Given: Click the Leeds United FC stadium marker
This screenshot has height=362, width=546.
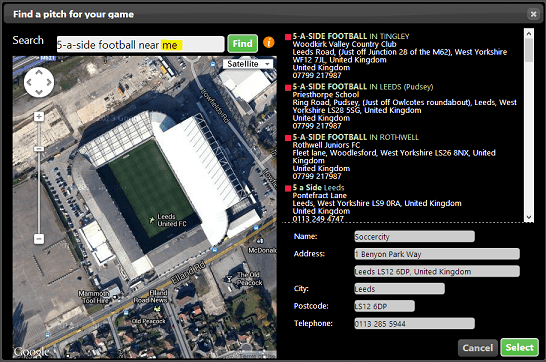Looking at the screenshot, I should (x=152, y=220).
